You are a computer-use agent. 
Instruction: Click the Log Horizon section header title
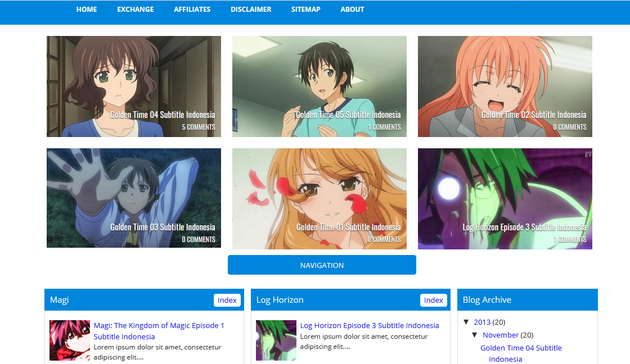pyautogui.click(x=280, y=300)
